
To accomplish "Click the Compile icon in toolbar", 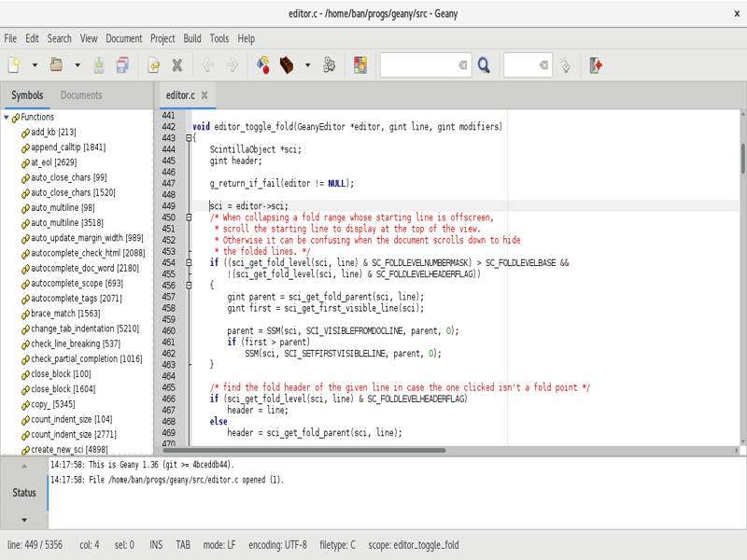I will (x=263, y=65).
